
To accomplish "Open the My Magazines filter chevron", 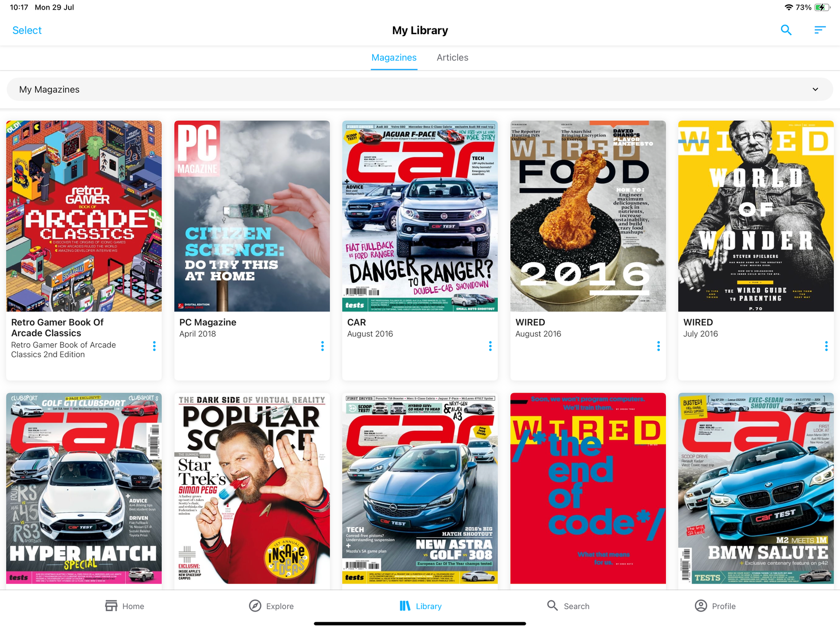I will [x=815, y=89].
